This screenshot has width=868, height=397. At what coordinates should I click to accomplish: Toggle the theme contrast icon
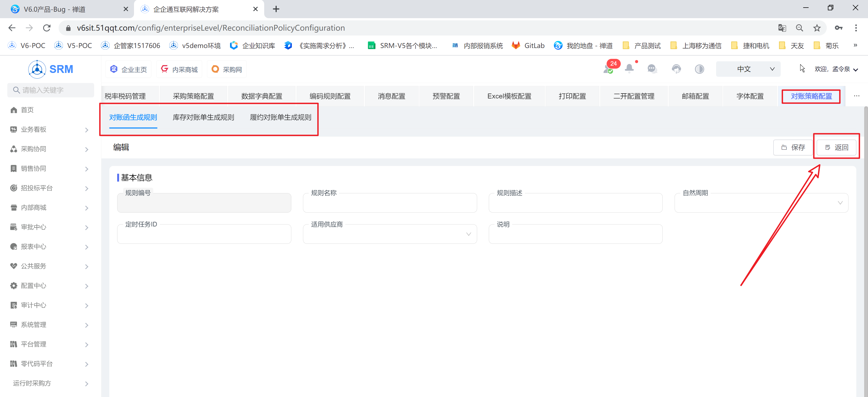pos(699,69)
